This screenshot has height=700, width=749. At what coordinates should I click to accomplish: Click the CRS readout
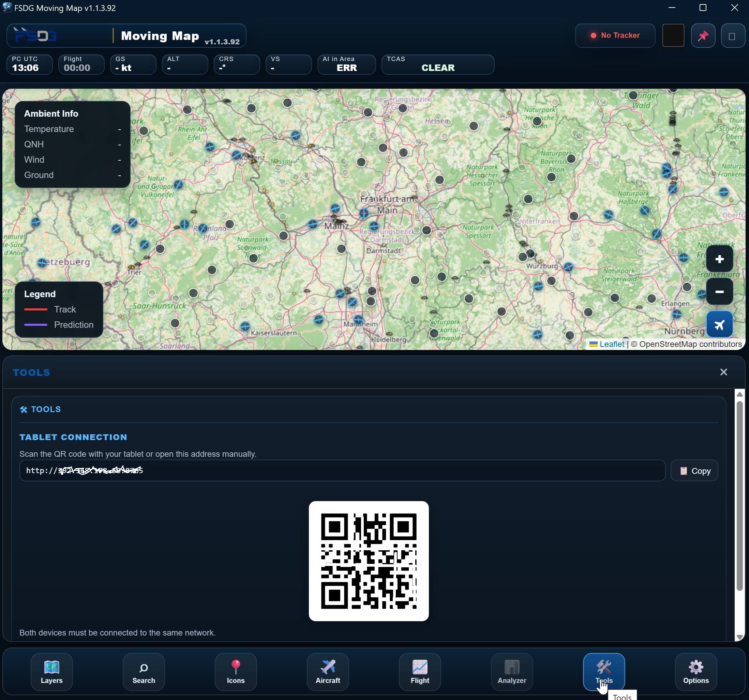point(237,64)
